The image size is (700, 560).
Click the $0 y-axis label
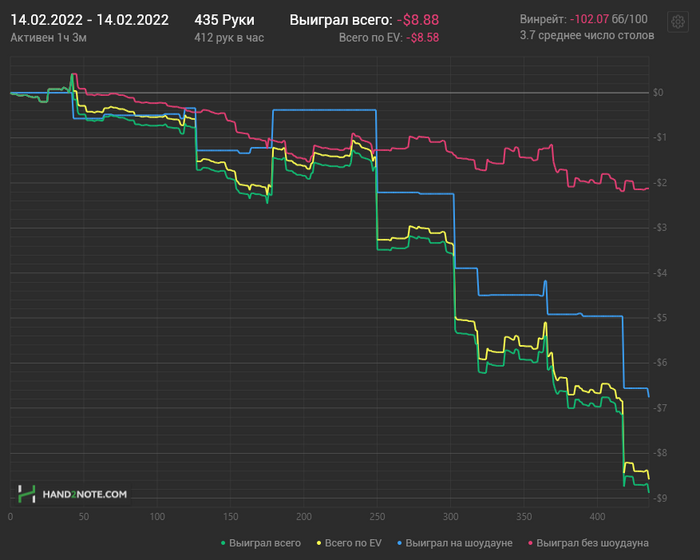658,92
